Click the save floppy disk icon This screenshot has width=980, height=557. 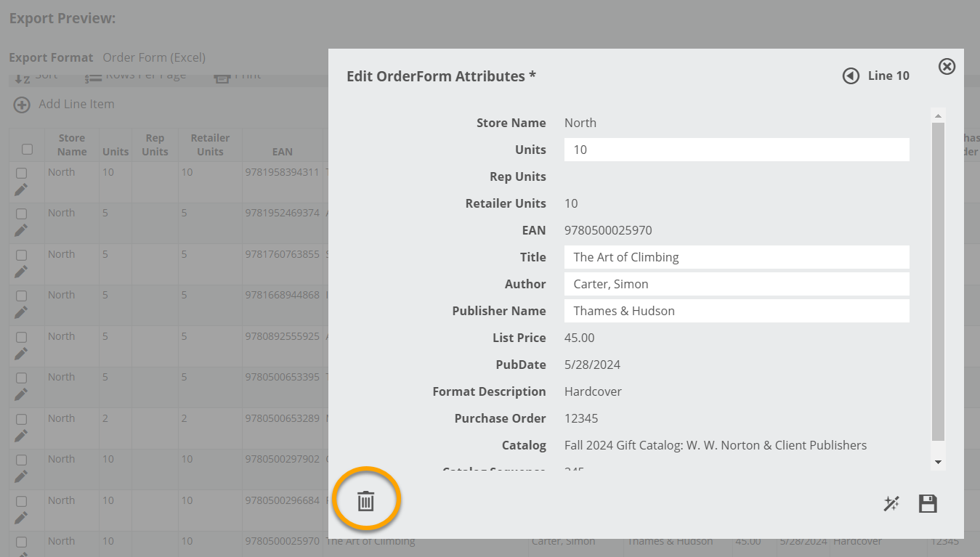(x=928, y=504)
